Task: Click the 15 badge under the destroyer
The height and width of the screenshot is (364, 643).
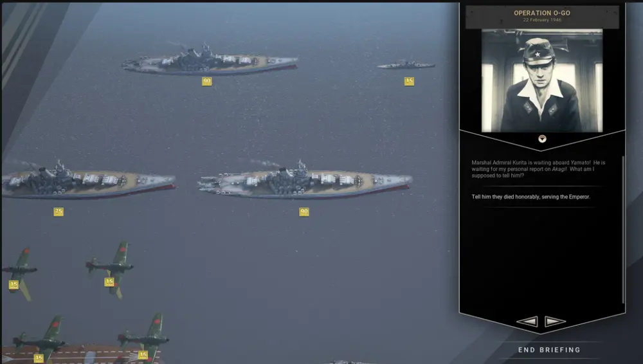Action: point(409,81)
